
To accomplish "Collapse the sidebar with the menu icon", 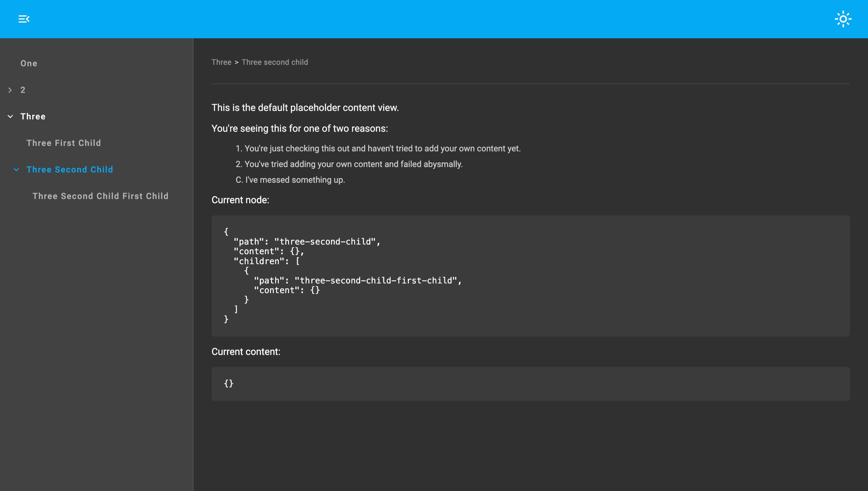I will [x=24, y=19].
